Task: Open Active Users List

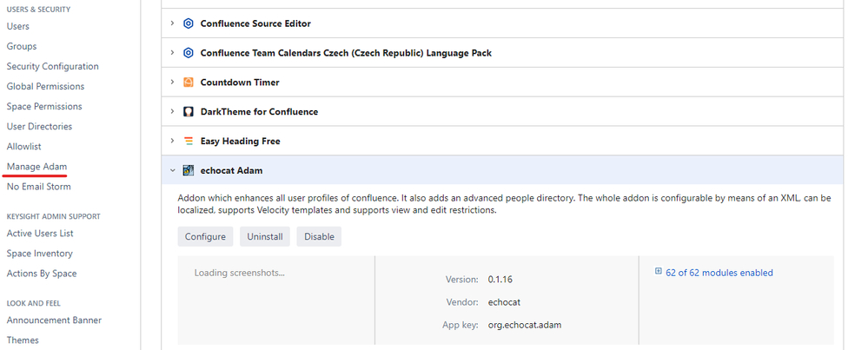Action: tap(40, 234)
